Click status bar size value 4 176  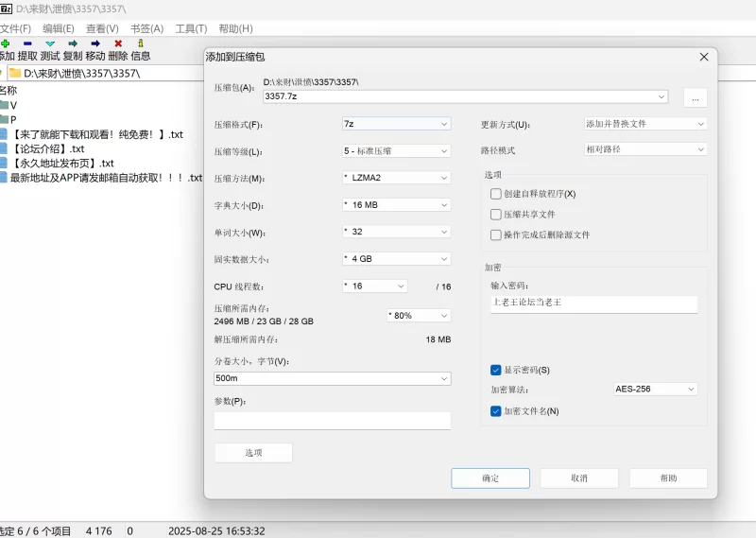pyautogui.click(x=99, y=531)
